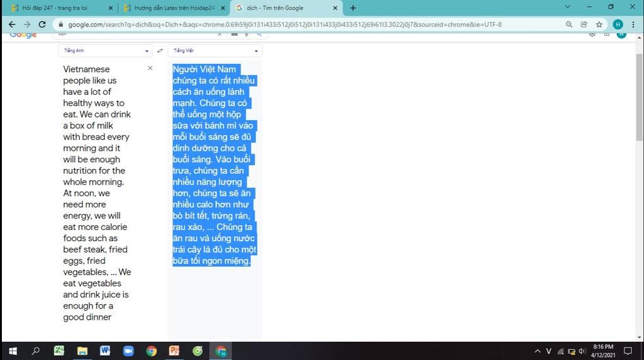This screenshot has width=644, height=360.
Task: Open Windows taskbar search
Action: click(36, 351)
